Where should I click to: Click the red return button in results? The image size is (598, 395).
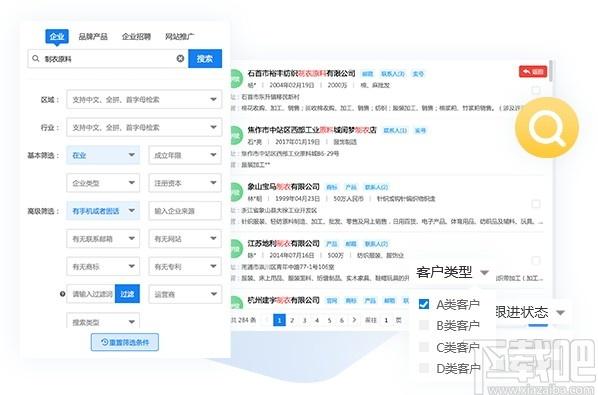point(533,72)
